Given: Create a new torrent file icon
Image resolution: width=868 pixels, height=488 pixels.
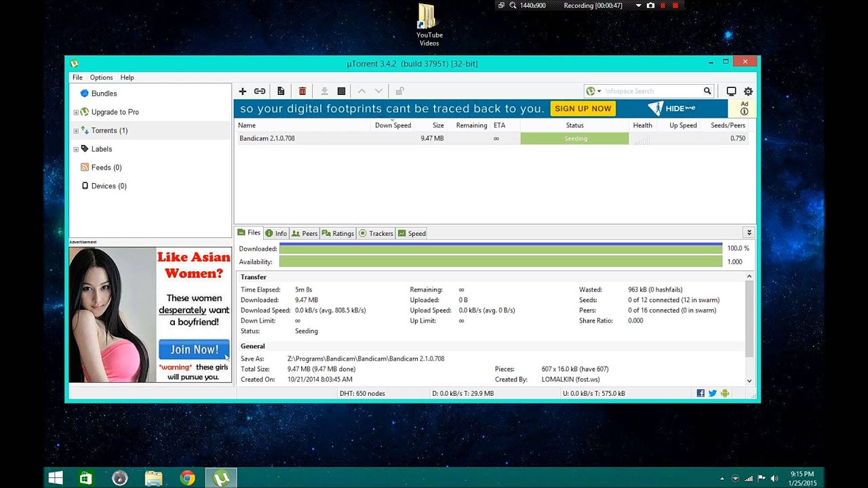Looking at the screenshot, I should point(281,91).
